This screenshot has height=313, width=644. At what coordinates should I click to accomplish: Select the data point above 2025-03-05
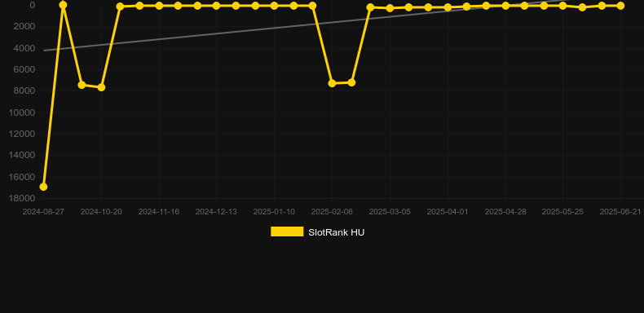(390, 8)
